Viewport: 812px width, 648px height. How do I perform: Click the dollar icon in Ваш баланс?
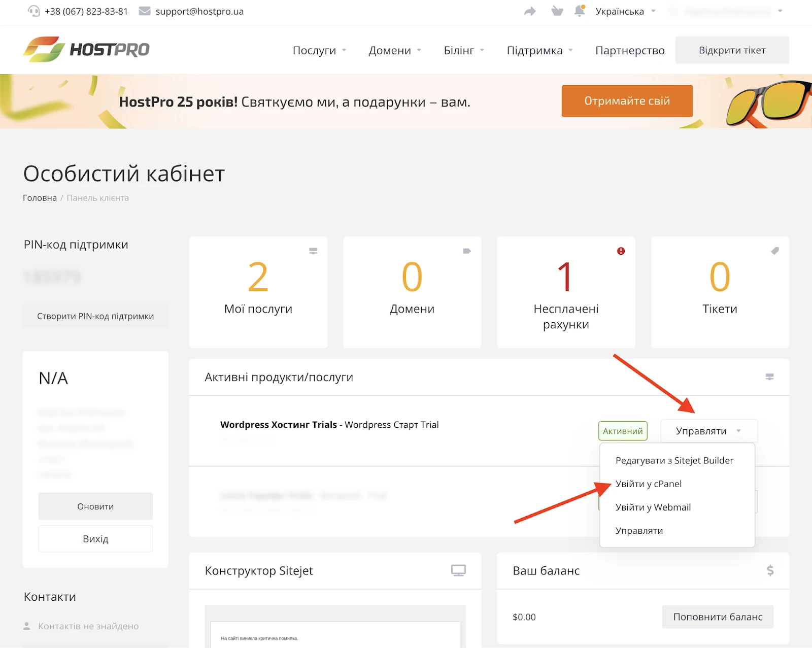coord(770,570)
